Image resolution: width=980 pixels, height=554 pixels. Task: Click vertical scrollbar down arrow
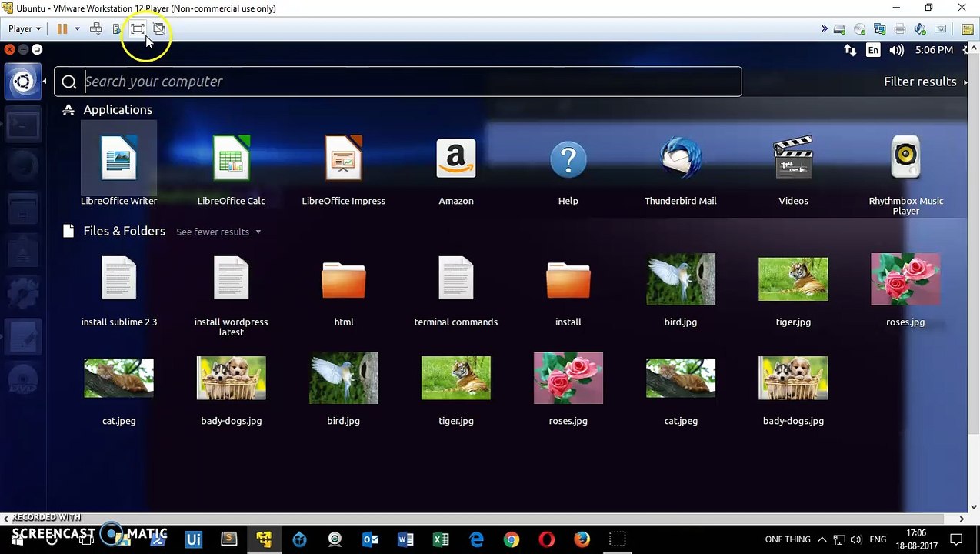click(974, 507)
